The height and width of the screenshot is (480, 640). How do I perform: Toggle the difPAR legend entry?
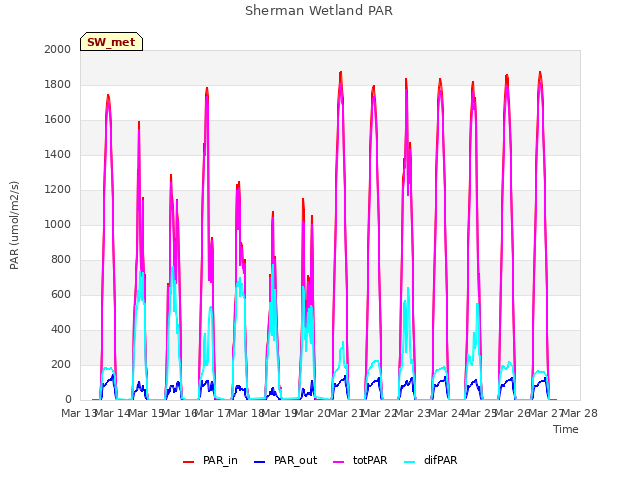coord(431,460)
